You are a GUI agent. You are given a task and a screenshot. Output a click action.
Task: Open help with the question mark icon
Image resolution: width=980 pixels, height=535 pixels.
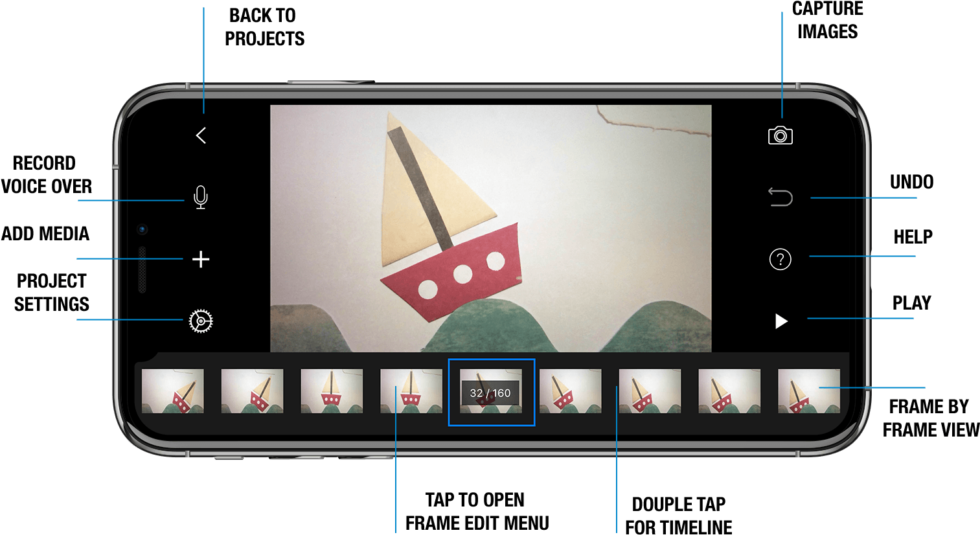(x=781, y=259)
